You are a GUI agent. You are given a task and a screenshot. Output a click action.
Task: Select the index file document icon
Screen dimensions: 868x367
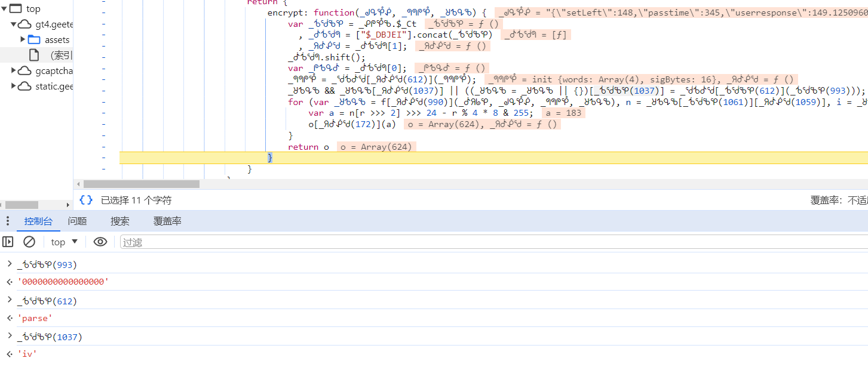[34, 55]
